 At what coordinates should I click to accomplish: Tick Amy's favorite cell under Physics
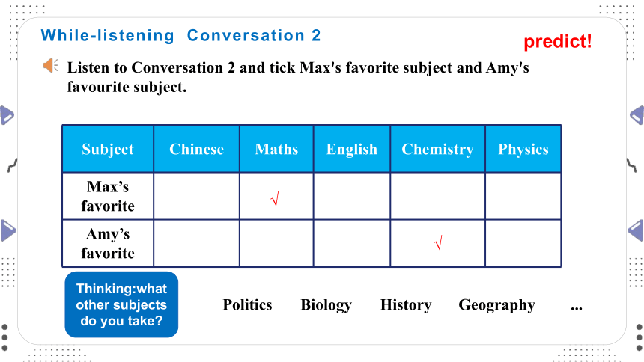tap(523, 243)
